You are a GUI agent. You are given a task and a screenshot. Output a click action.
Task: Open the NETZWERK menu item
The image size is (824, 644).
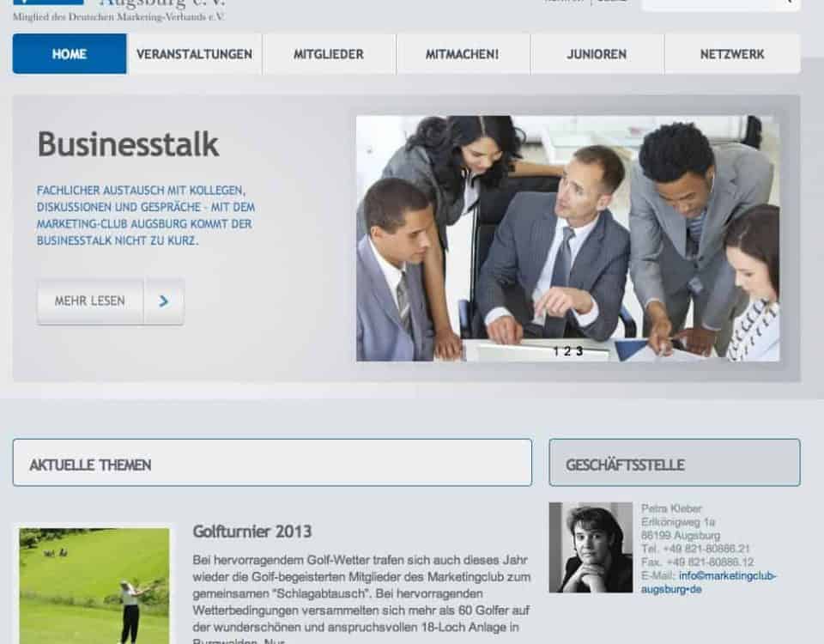pyautogui.click(x=732, y=54)
